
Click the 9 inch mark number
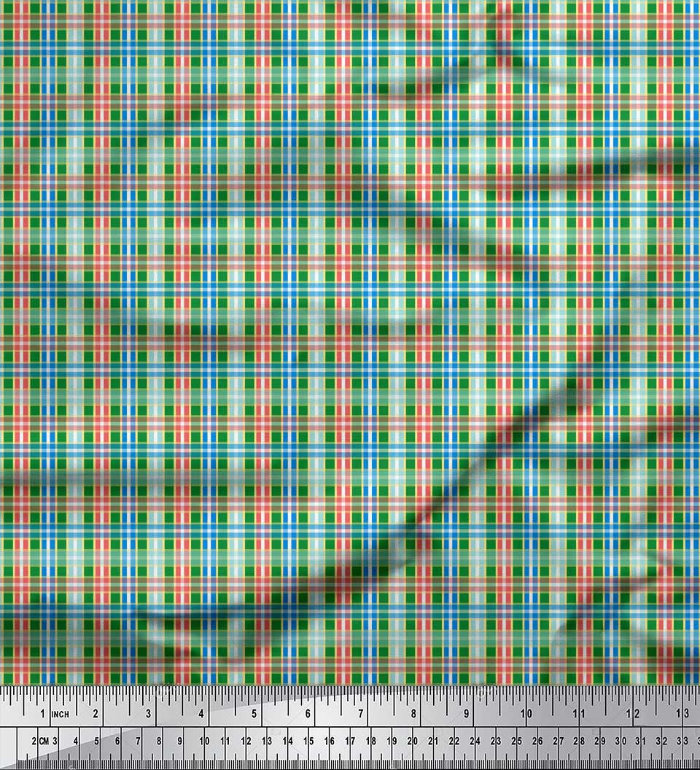coord(466,713)
